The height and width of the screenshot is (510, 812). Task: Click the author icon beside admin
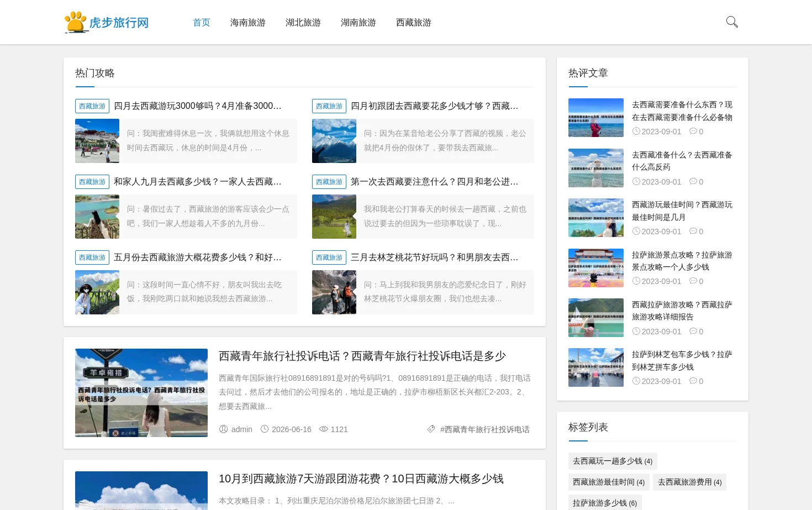point(223,429)
